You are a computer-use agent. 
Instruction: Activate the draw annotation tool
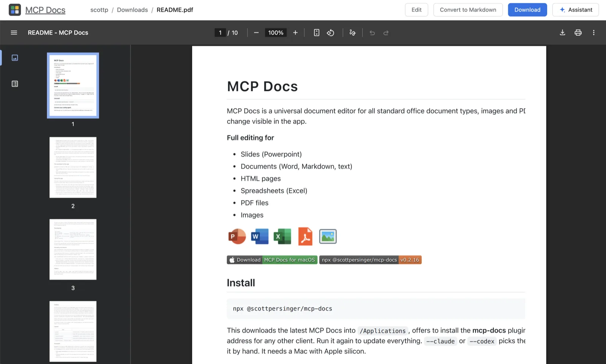pyautogui.click(x=353, y=33)
